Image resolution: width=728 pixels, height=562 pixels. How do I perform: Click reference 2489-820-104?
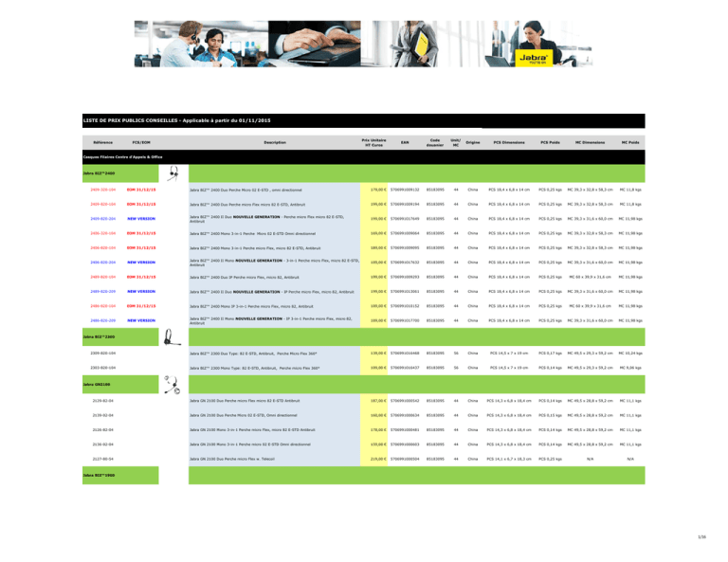102,277
